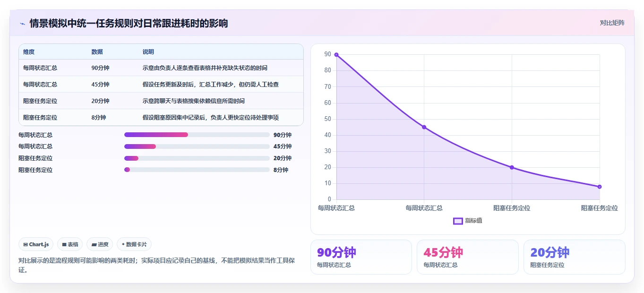
Task: Click the 90分钟 progress bar
Action: 197,135
